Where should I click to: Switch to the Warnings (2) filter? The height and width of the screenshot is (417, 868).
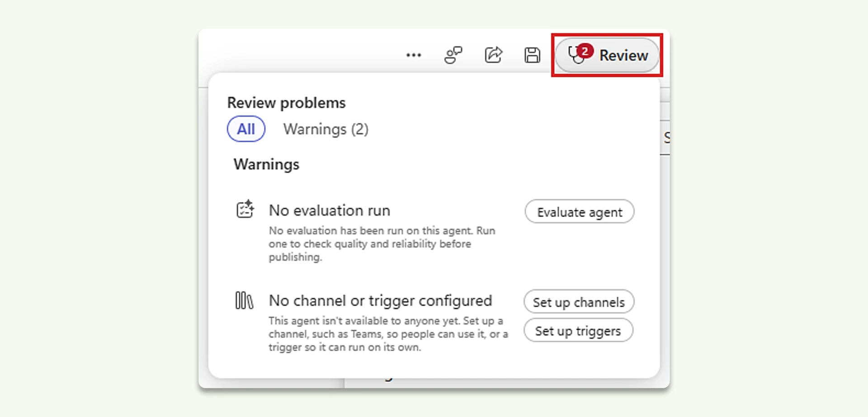click(325, 129)
